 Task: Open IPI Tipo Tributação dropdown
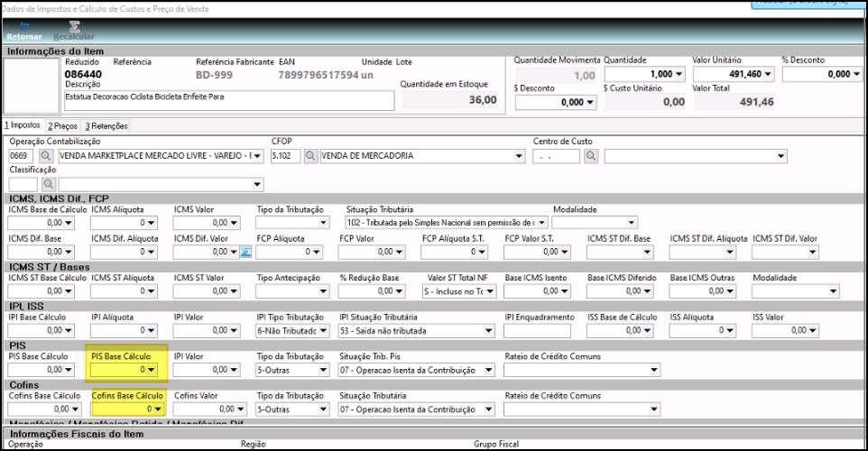323,330
